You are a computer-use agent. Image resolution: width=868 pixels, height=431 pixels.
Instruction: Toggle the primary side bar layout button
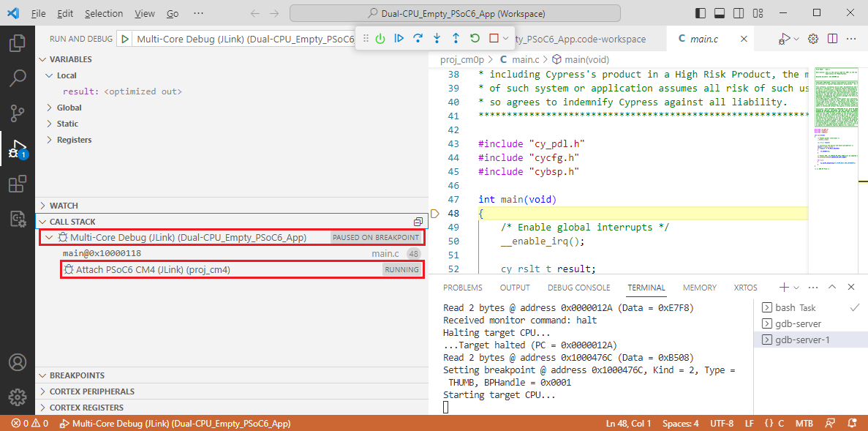click(x=701, y=12)
